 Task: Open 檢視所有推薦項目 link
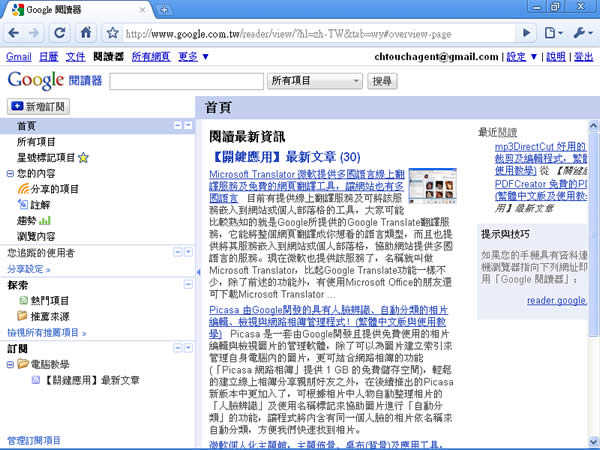point(47,333)
